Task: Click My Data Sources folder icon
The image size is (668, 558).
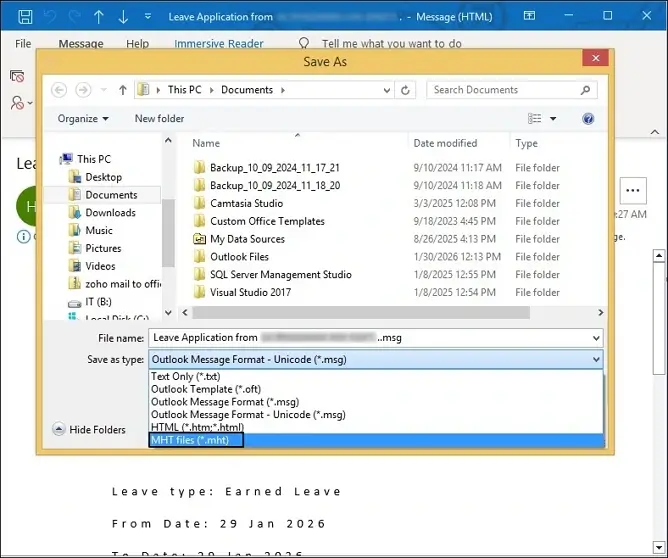Action: [x=199, y=239]
